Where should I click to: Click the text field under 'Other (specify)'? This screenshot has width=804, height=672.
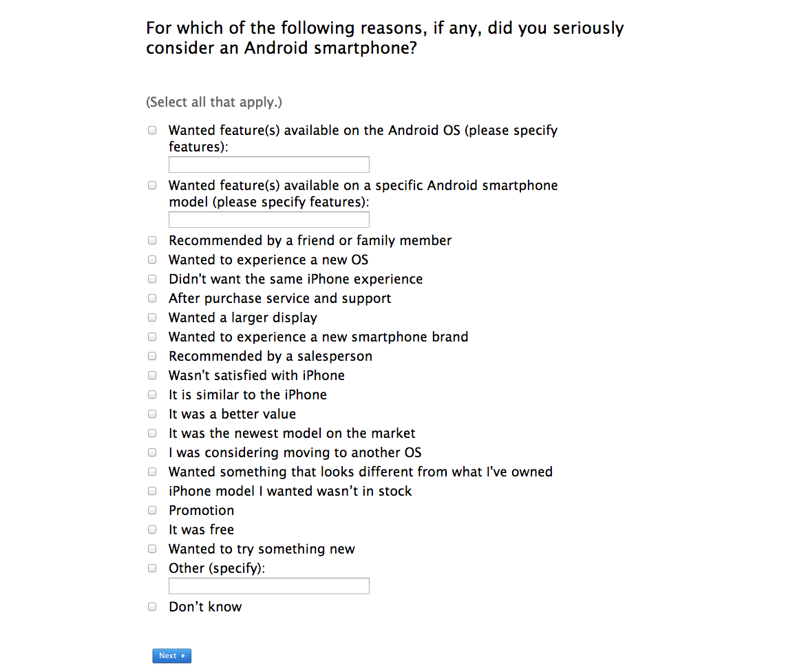(268, 585)
